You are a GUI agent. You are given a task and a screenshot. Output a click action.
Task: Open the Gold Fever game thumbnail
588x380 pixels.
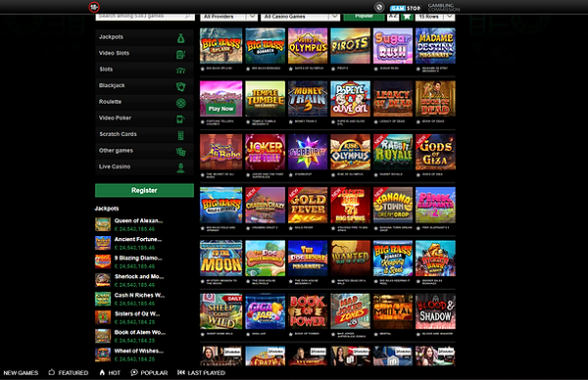point(308,205)
